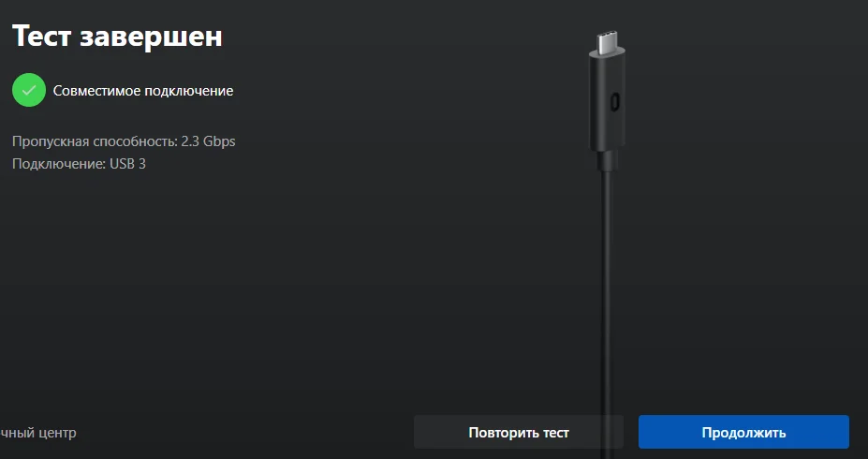Click the 2.3 Gbps bandwidth value
The width and height of the screenshot is (868, 459).
(x=208, y=141)
